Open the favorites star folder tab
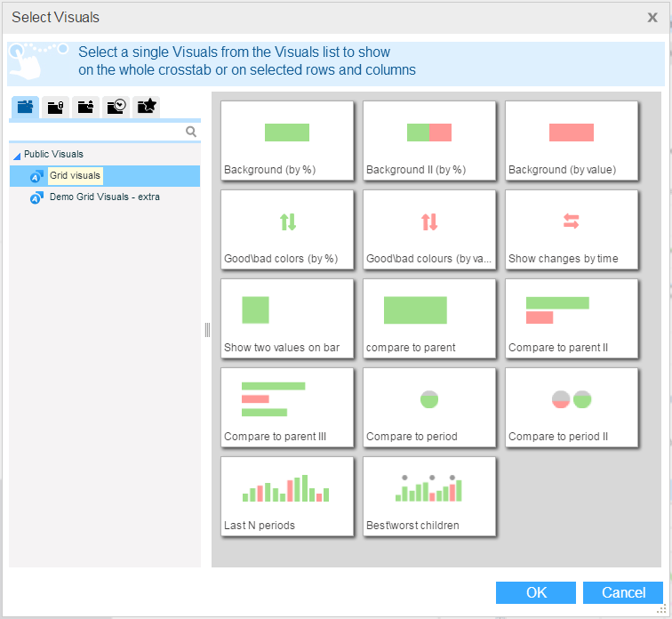The width and height of the screenshot is (672, 619). click(146, 108)
